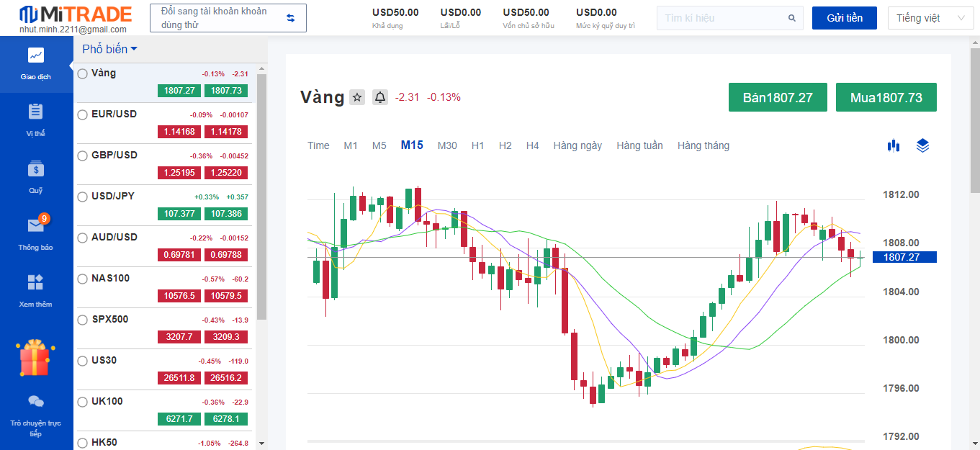
Task: Switch chart timeframe to H1
Action: click(477, 145)
